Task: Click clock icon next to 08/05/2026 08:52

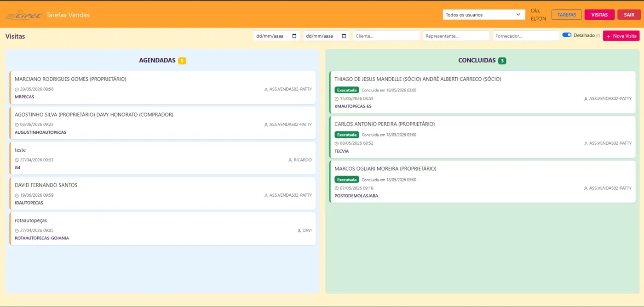Action: 337,143
